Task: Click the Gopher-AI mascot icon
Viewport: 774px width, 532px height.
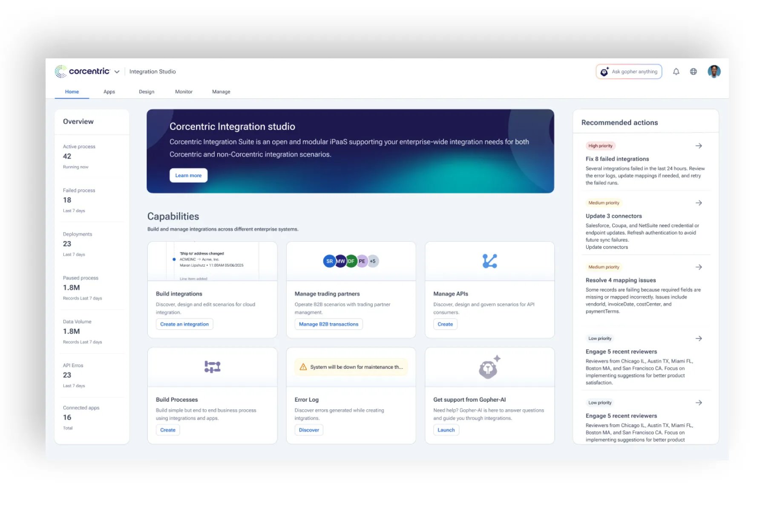Action: [489, 367]
